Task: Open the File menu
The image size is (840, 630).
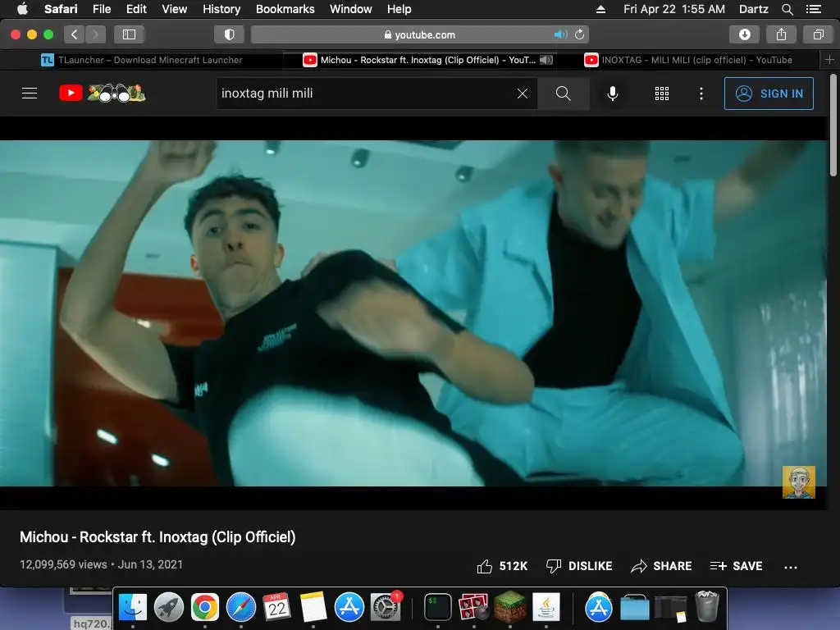Action: 102,9
